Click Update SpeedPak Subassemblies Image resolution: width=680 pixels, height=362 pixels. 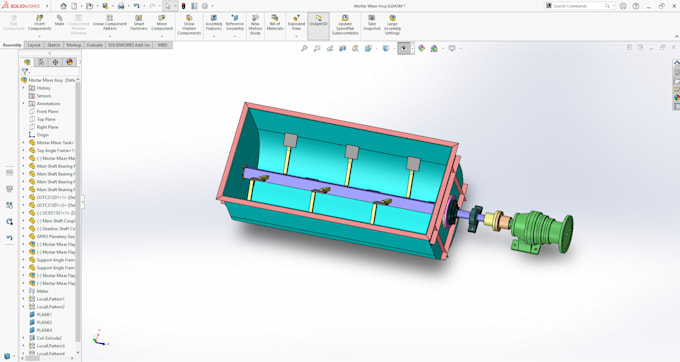click(x=345, y=25)
